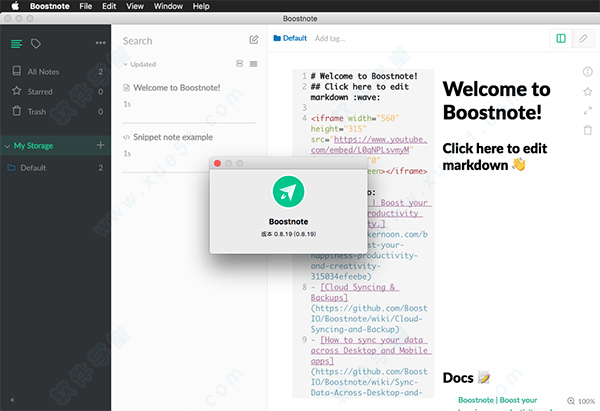Open the Updated sort dropdown
Viewport: 600px width, 411px height.
(x=140, y=64)
